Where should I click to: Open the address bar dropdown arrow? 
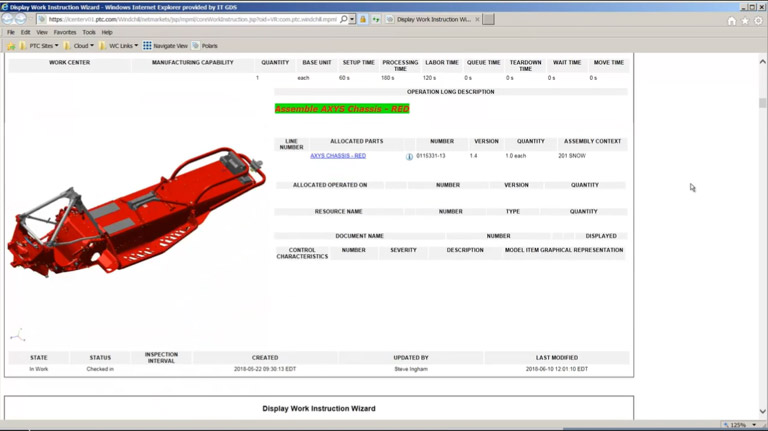pyautogui.click(x=352, y=19)
